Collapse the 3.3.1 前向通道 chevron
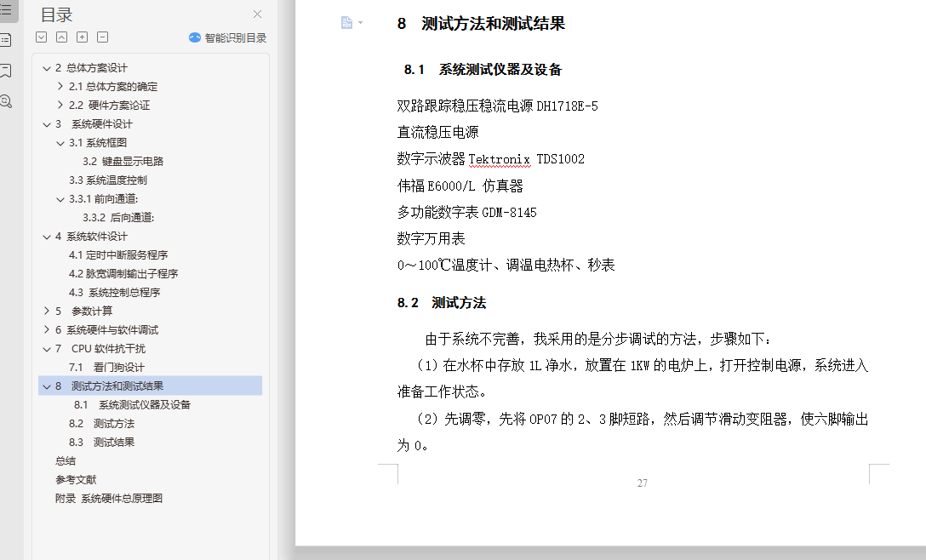This screenshot has height=560, width=926. point(60,199)
